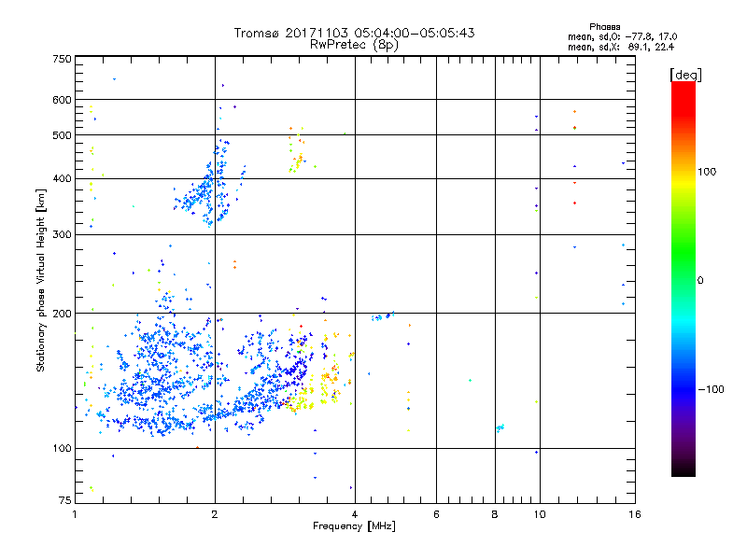Click the x-axis tick label '16'
Image resolution: width=747 pixels, height=560 pixels.
tap(635, 514)
